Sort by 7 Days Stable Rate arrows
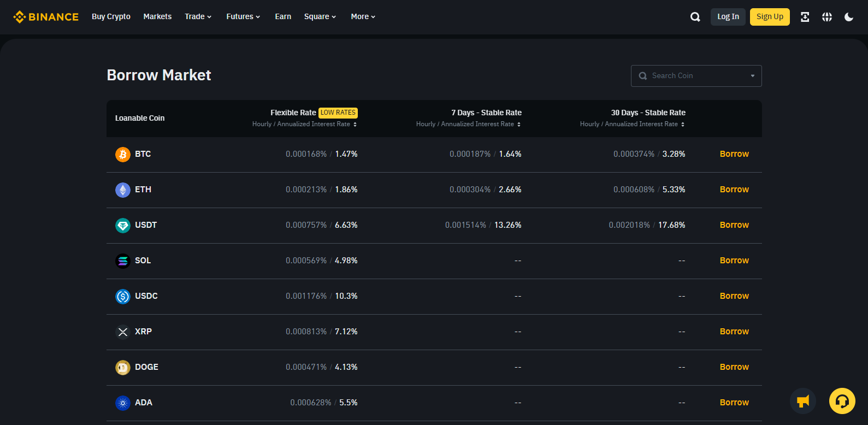This screenshot has height=425, width=868. (x=519, y=125)
